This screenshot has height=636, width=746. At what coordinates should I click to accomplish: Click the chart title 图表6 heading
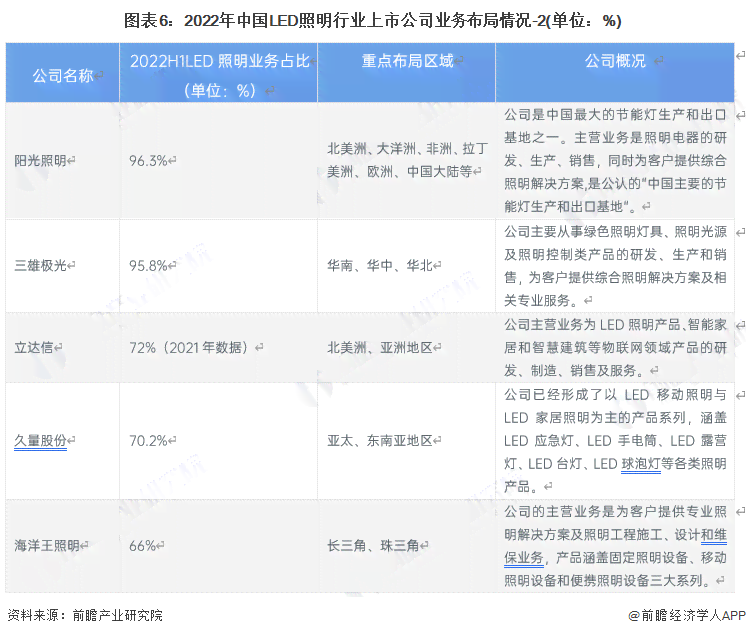(373, 20)
